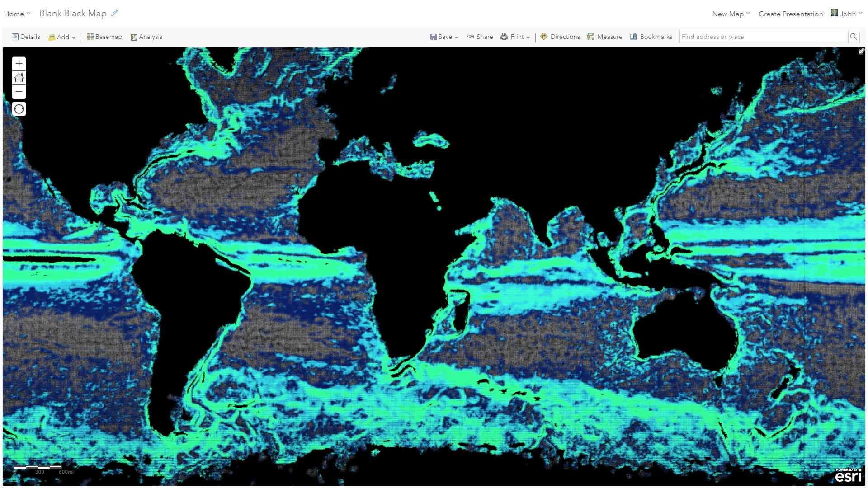Toggle the Details panel

(x=26, y=37)
